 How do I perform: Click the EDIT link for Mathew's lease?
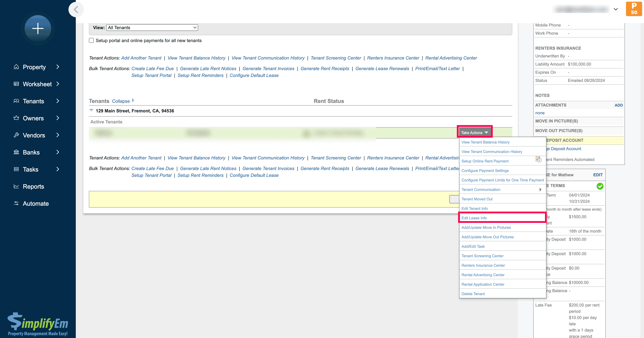[598, 175]
